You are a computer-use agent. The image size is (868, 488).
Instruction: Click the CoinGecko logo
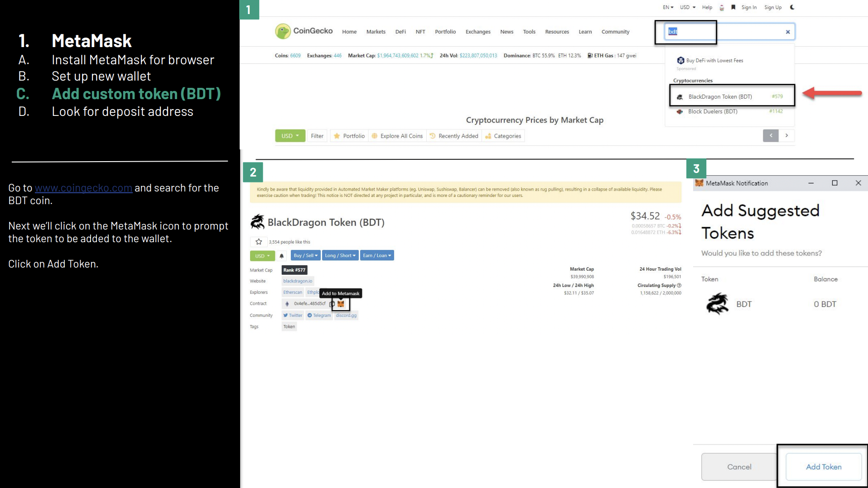click(x=304, y=31)
